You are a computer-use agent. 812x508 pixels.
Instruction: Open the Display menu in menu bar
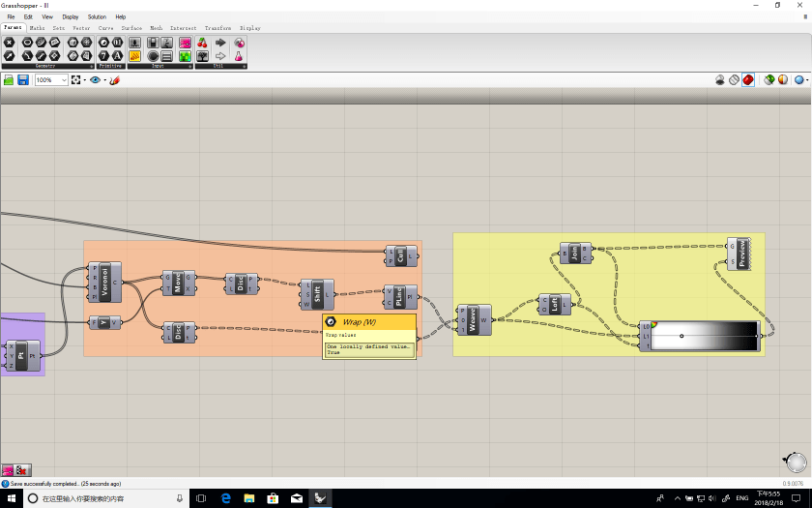click(71, 16)
